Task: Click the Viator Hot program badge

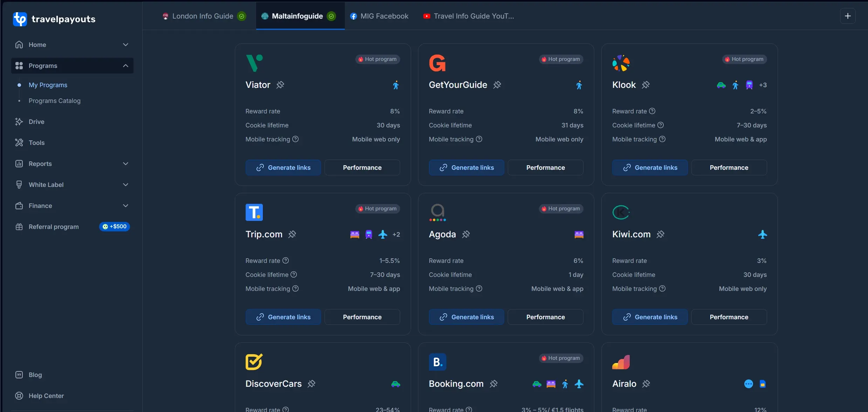Action: tap(378, 59)
